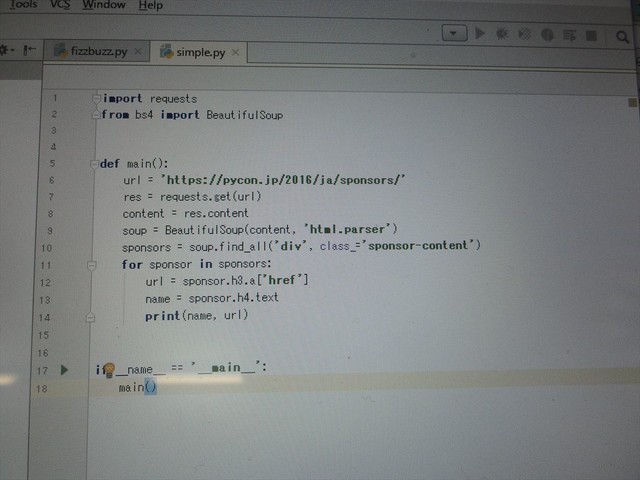Click the file icon on fizzbuzz.py tab
Viewport: 640px width, 480px height.
(x=60, y=51)
